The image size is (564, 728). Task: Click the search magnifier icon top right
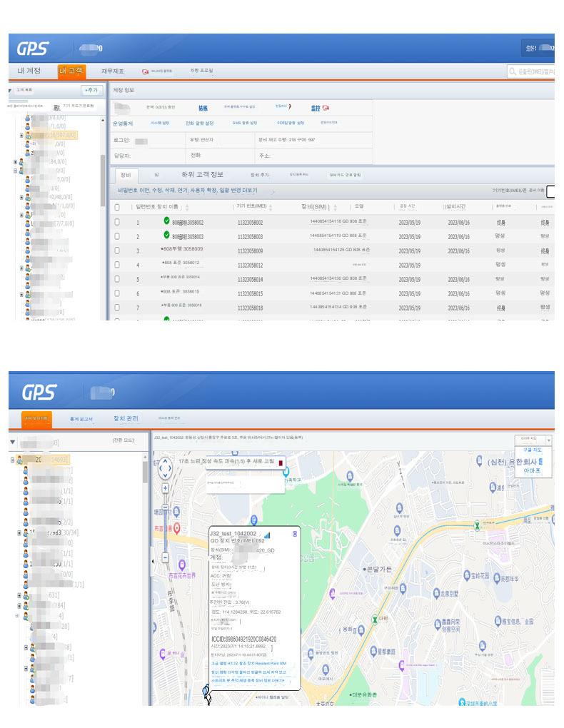point(513,71)
